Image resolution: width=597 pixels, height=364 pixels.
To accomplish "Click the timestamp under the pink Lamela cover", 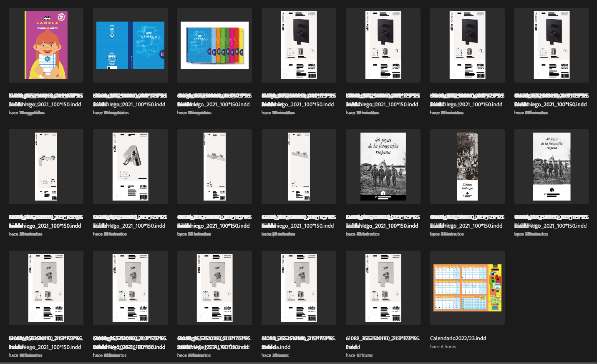I will tap(25, 113).
